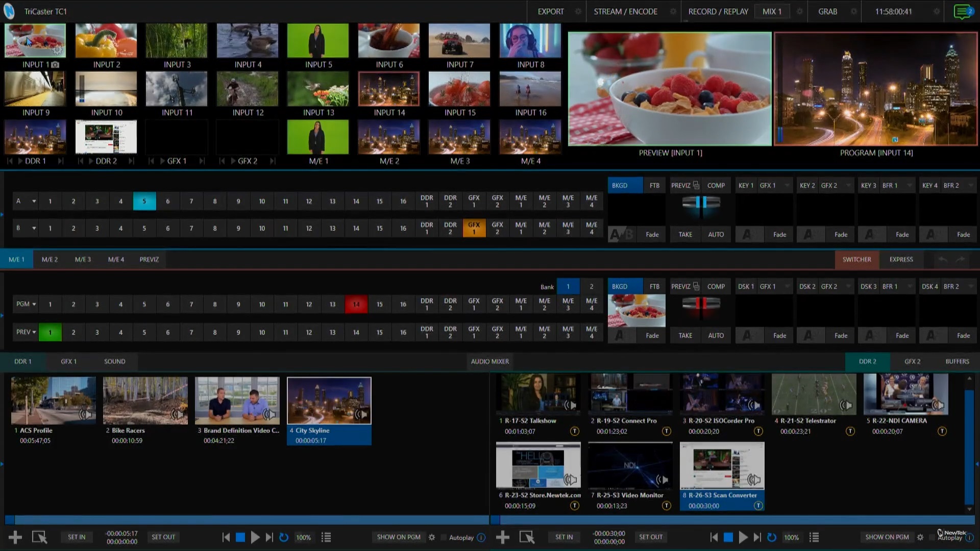This screenshot has width=980, height=551.
Task: Toggle FTB in the M/E transition section
Action: tap(654, 186)
